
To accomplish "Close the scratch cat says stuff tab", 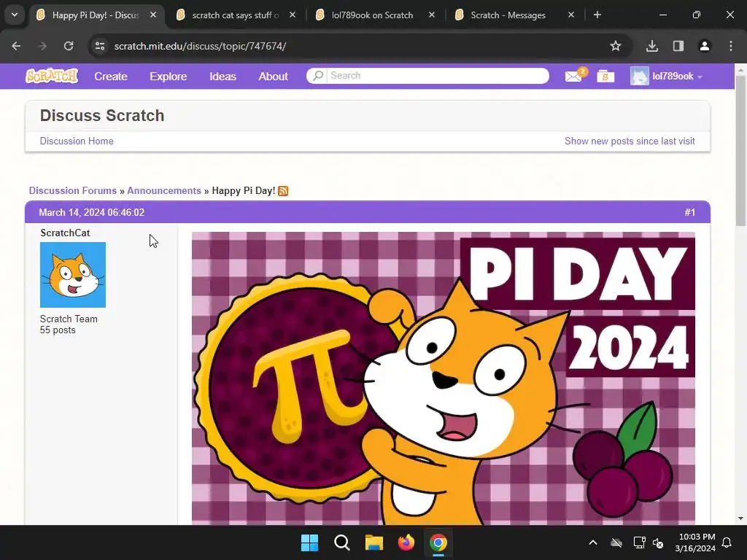I will 293,15.
